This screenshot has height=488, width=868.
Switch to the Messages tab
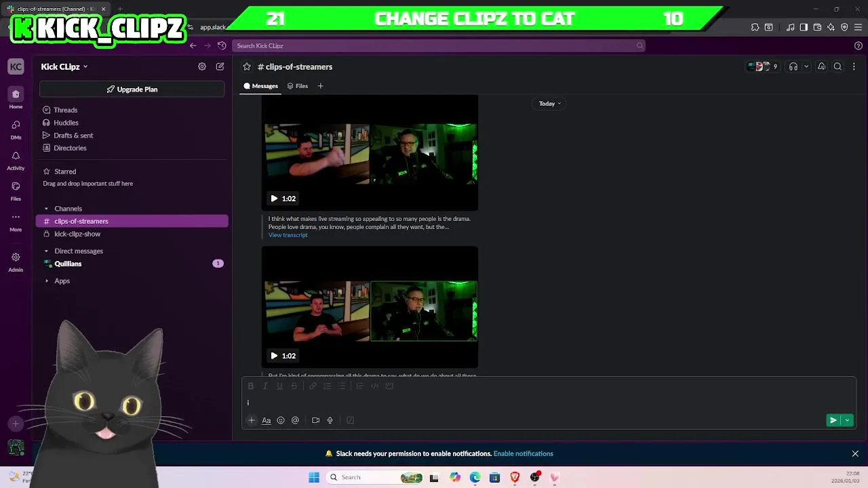click(x=261, y=86)
